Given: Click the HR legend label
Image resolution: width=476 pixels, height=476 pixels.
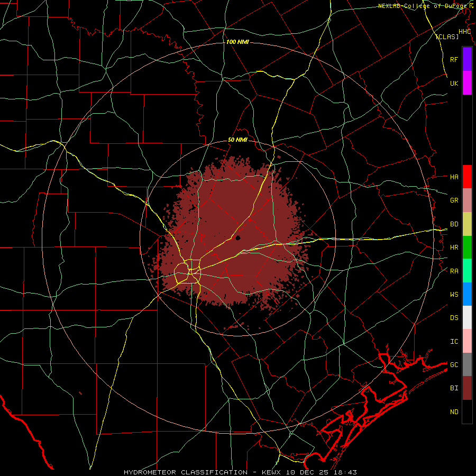Looking at the screenshot, I should coord(454,248).
